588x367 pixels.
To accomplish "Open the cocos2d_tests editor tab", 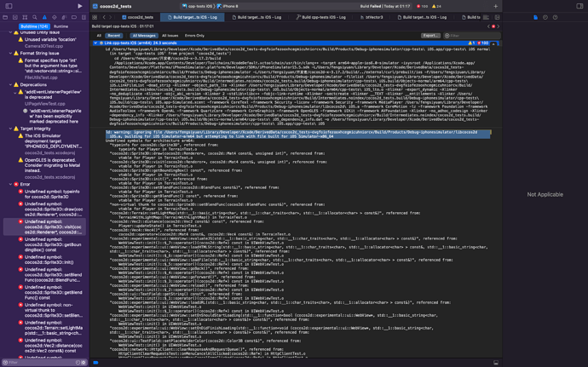I will point(137,17).
